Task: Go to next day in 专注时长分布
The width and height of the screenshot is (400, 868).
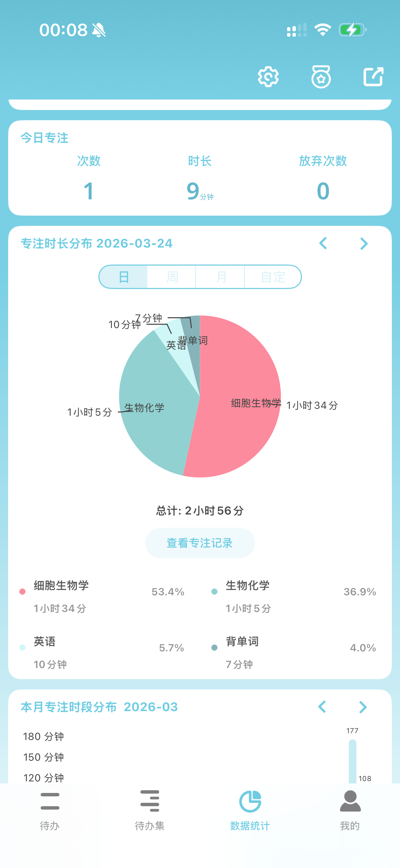Action: click(x=364, y=243)
